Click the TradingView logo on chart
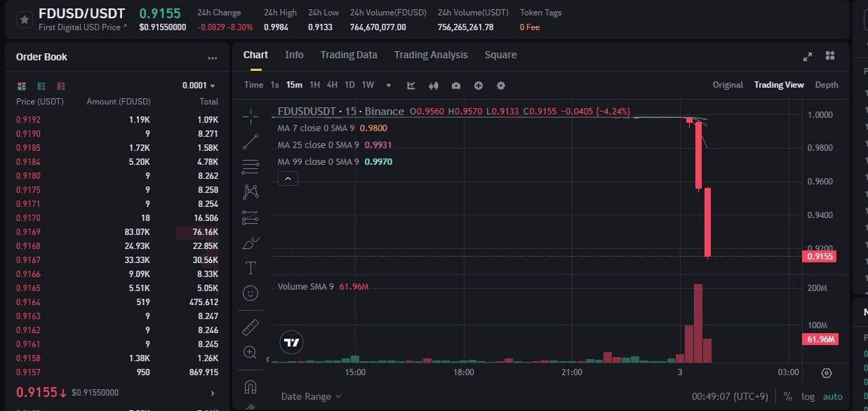 coord(291,343)
